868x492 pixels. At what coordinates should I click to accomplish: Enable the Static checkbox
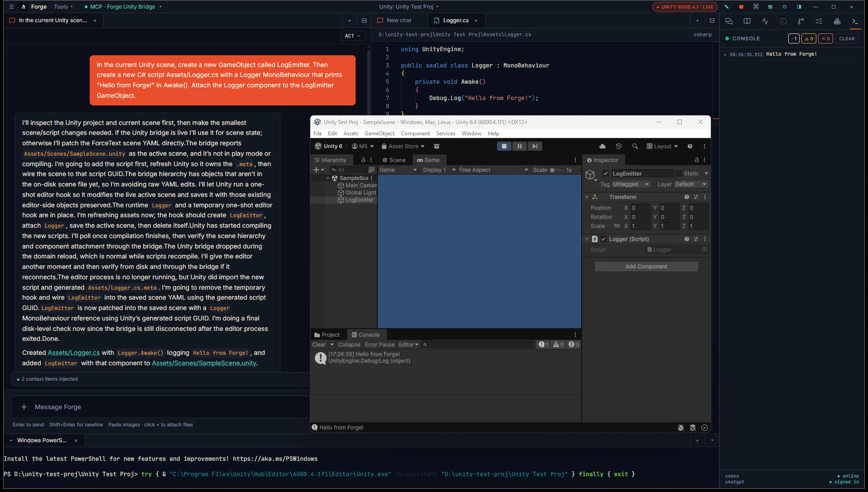[679, 173]
